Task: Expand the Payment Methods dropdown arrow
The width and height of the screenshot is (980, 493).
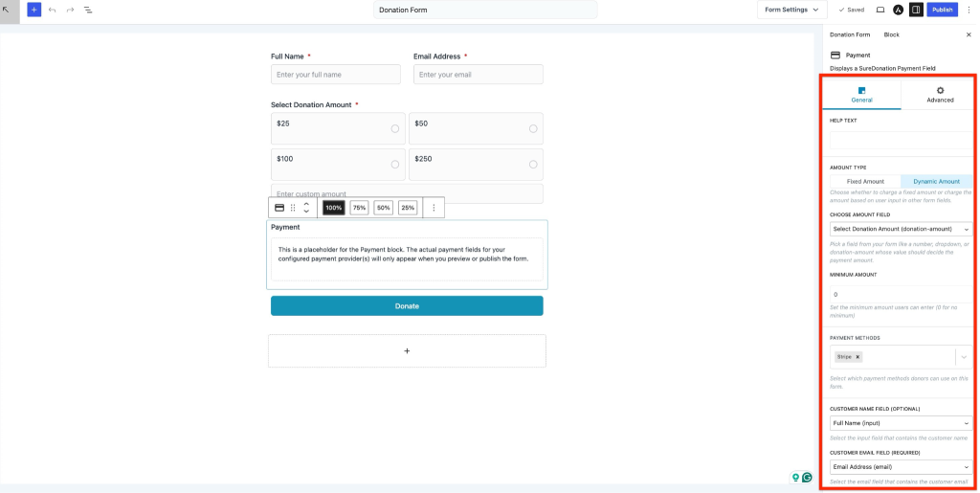Action: (x=964, y=357)
